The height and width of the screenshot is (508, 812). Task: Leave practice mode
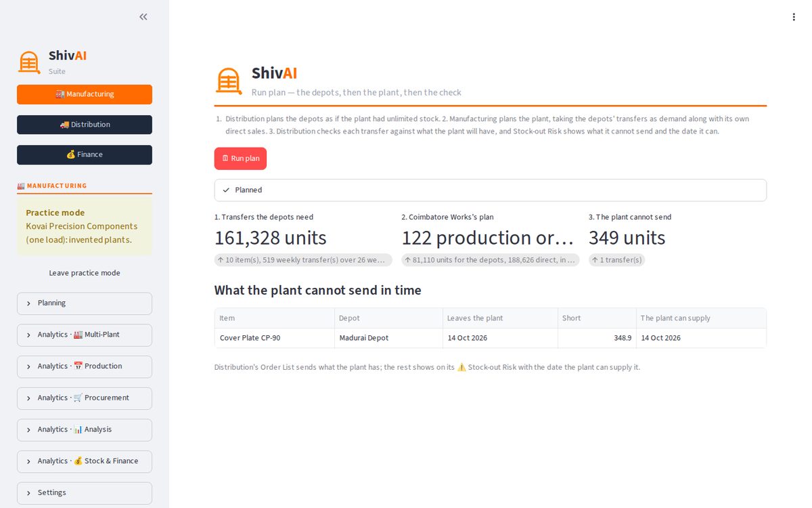coord(85,273)
